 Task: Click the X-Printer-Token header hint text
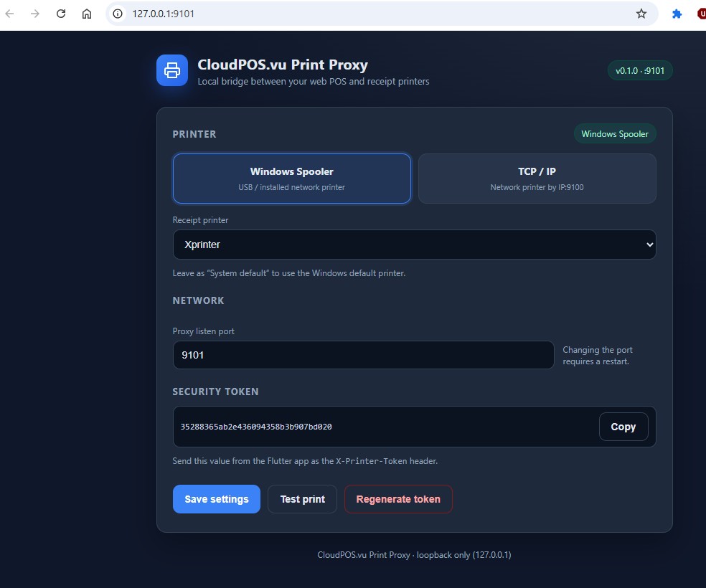point(305,460)
